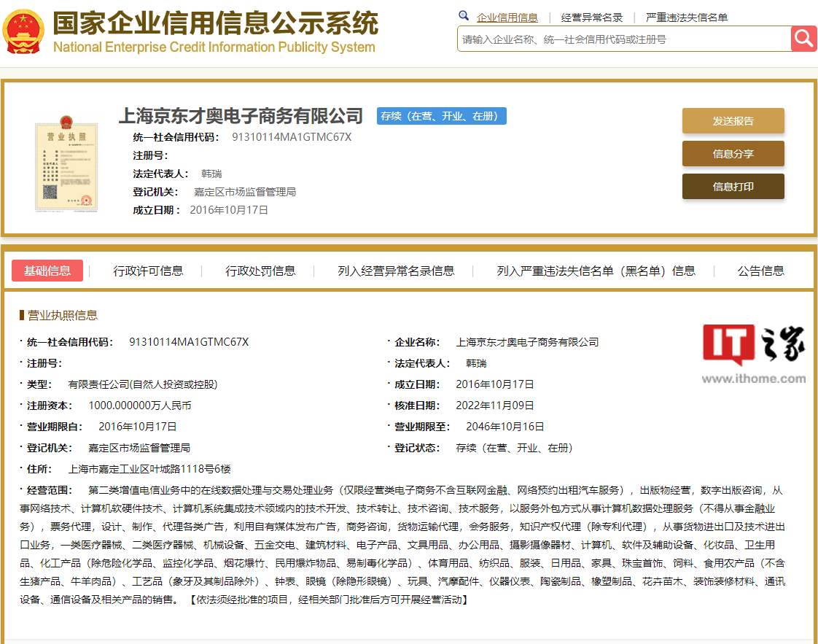
Task: Open the business license thumbnail image
Action: (66, 163)
